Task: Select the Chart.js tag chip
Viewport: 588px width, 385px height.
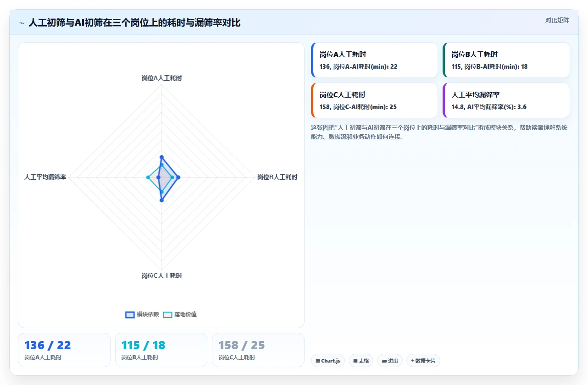Action: (328, 361)
